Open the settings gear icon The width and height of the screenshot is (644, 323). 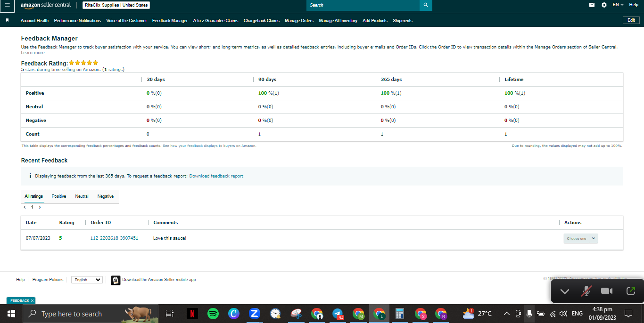point(604,5)
